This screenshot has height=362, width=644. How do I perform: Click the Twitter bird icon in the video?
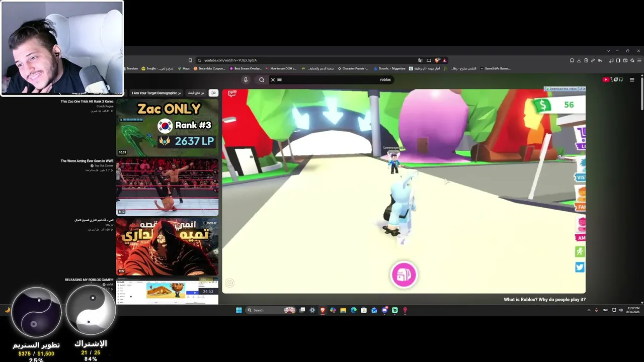point(580,267)
